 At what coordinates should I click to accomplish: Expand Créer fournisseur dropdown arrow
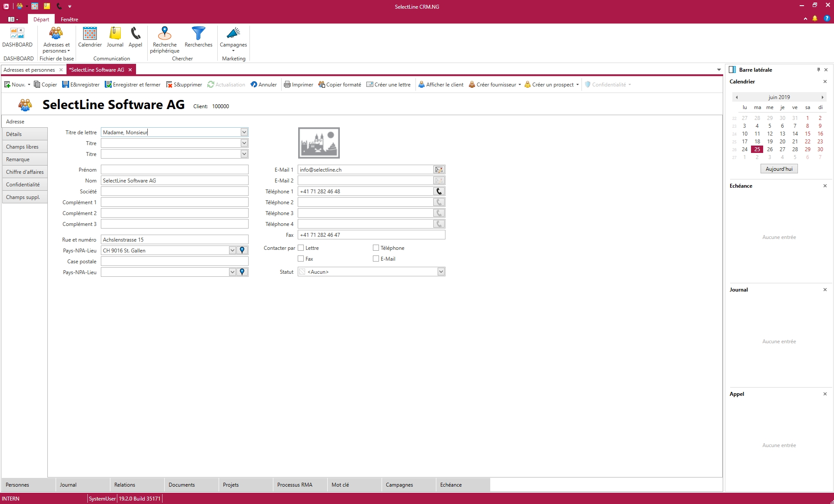[520, 85]
